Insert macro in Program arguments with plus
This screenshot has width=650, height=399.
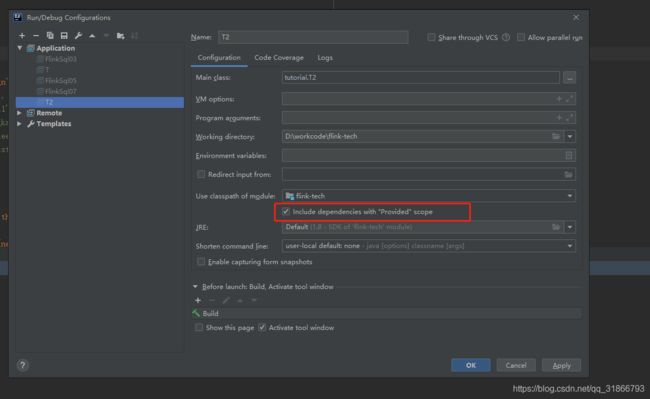559,118
